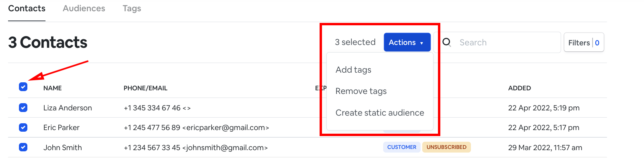Viewport: 644px width, 167px height.
Task: Click the CUSTOMER tag on John Smith
Action: (x=402, y=147)
